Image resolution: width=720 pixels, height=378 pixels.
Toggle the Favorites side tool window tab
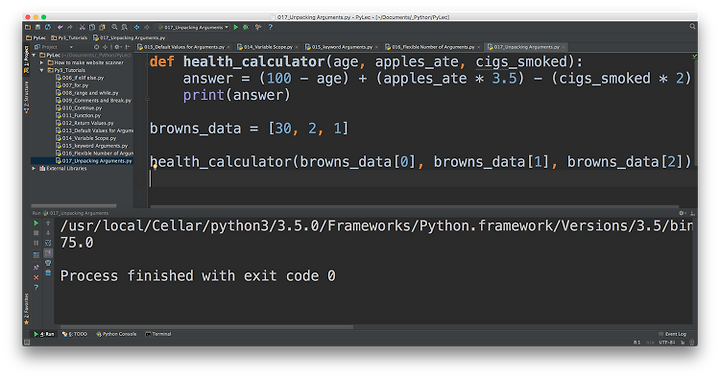(26, 309)
